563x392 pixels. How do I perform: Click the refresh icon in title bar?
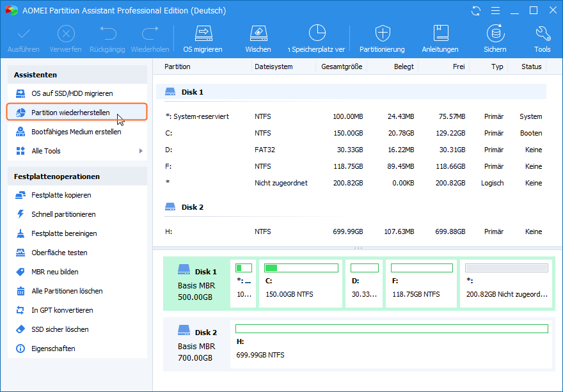[x=475, y=11]
